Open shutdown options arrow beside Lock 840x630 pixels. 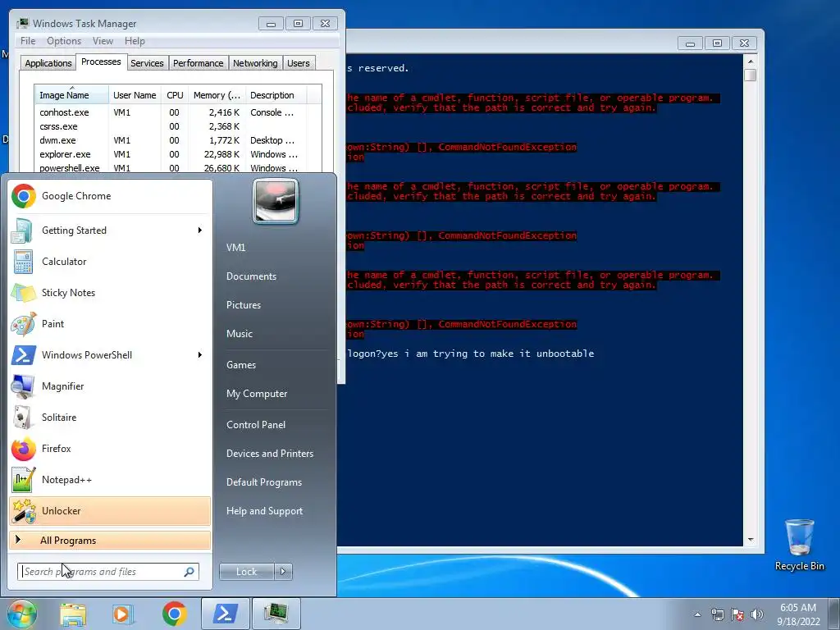pos(283,572)
